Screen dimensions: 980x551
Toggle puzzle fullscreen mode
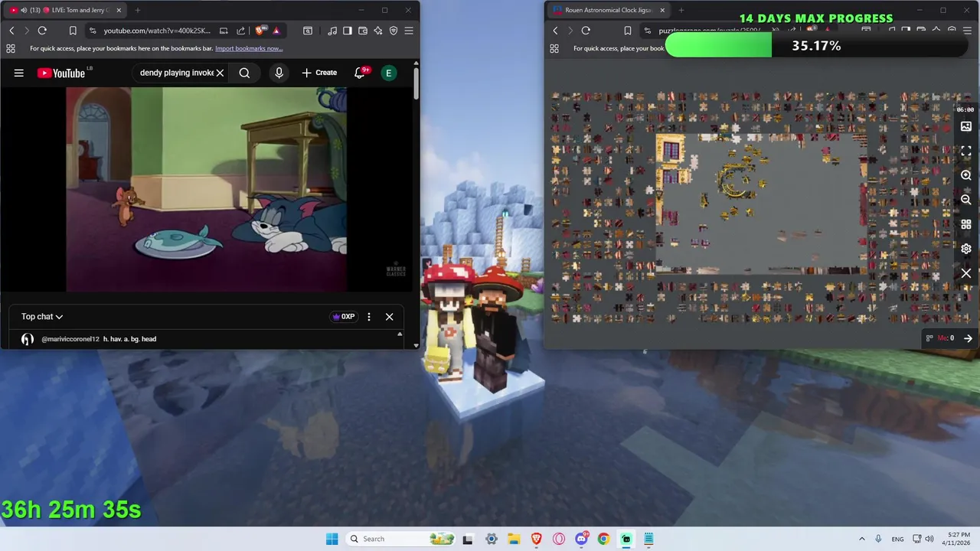point(966,151)
